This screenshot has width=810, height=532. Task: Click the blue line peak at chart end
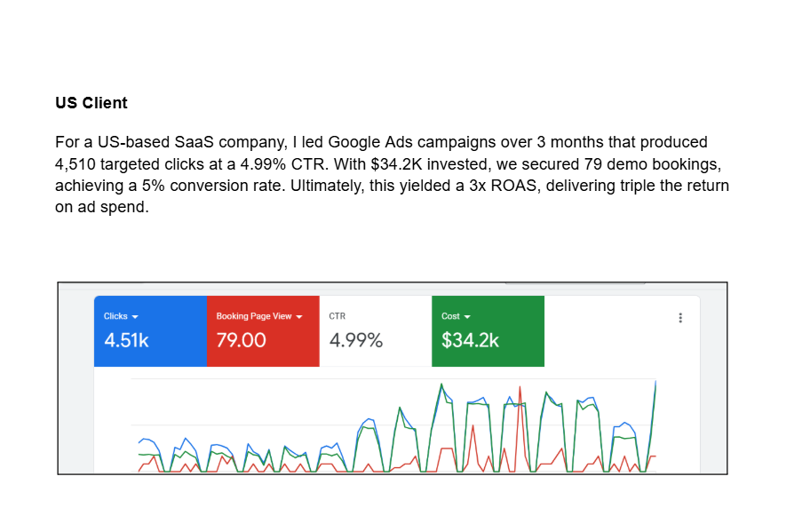(655, 384)
